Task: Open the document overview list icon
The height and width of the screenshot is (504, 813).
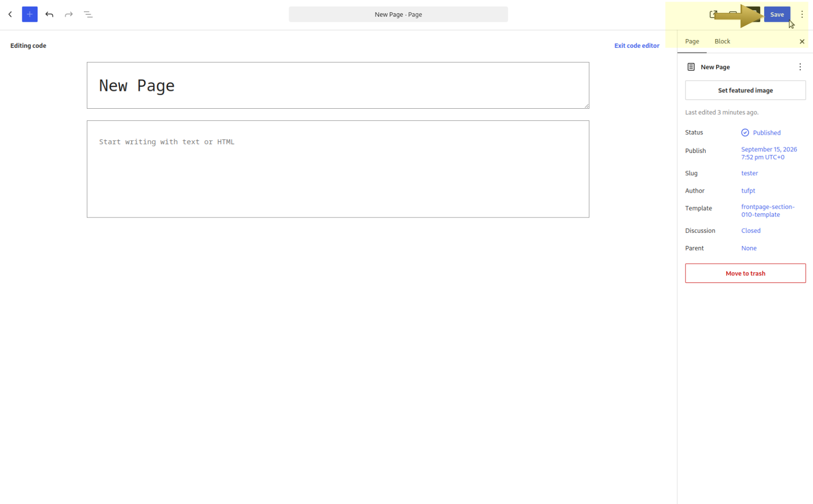Action: click(x=88, y=14)
